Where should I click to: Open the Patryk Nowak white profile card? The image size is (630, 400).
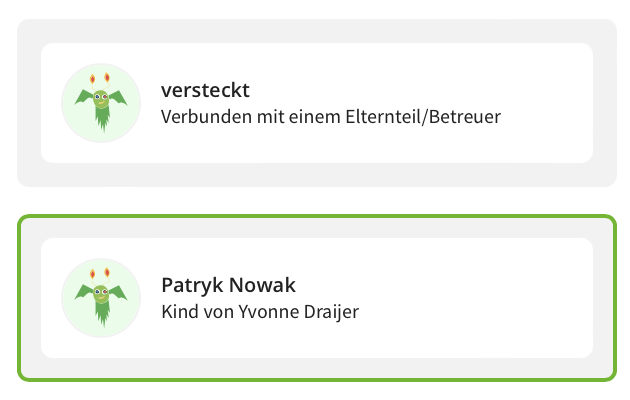[x=317, y=298]
